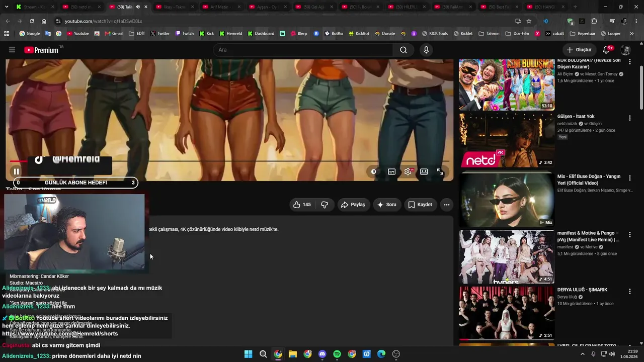644x362 pixels.
Task: Open Windows taskbar search
Action: coord(263,354)
